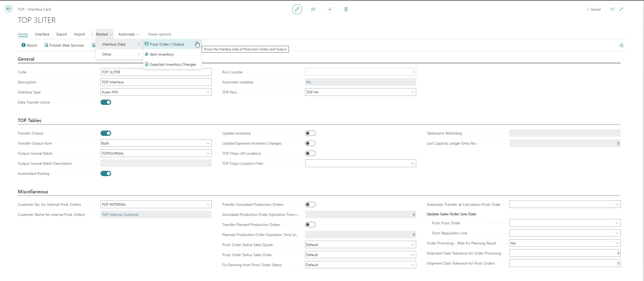
Task: Open card in new window icon
Action: (x=613, y=9)
